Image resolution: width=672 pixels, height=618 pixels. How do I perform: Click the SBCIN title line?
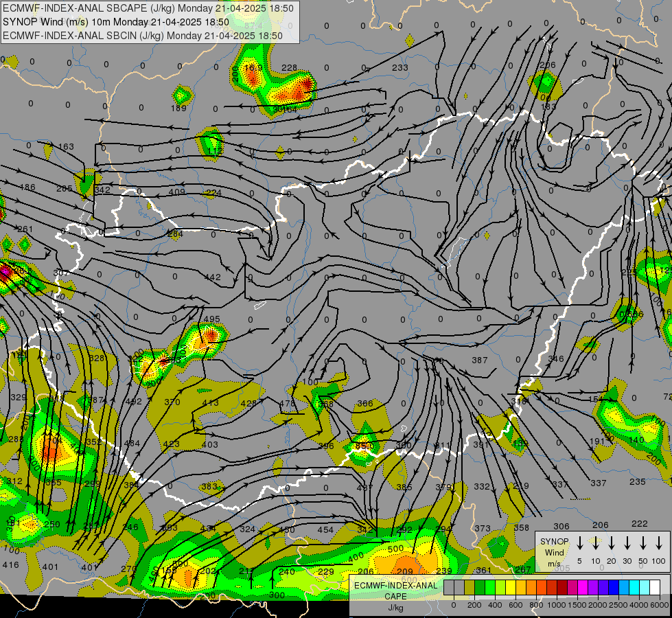point(143,36)
